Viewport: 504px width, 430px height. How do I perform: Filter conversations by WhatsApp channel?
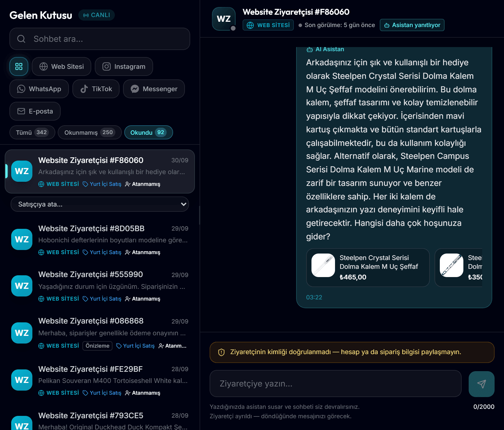[39, 89]
